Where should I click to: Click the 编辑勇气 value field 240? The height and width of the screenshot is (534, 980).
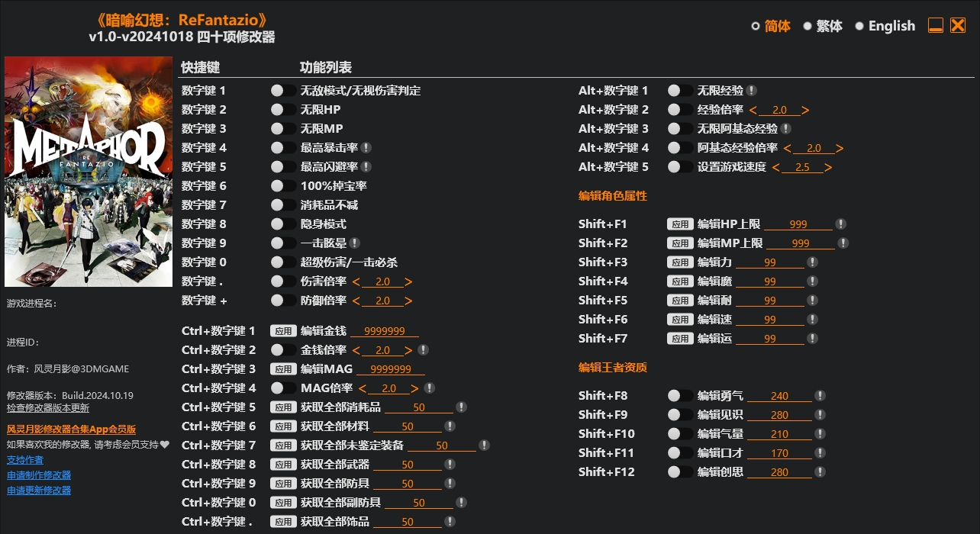(x=779, y=396)
